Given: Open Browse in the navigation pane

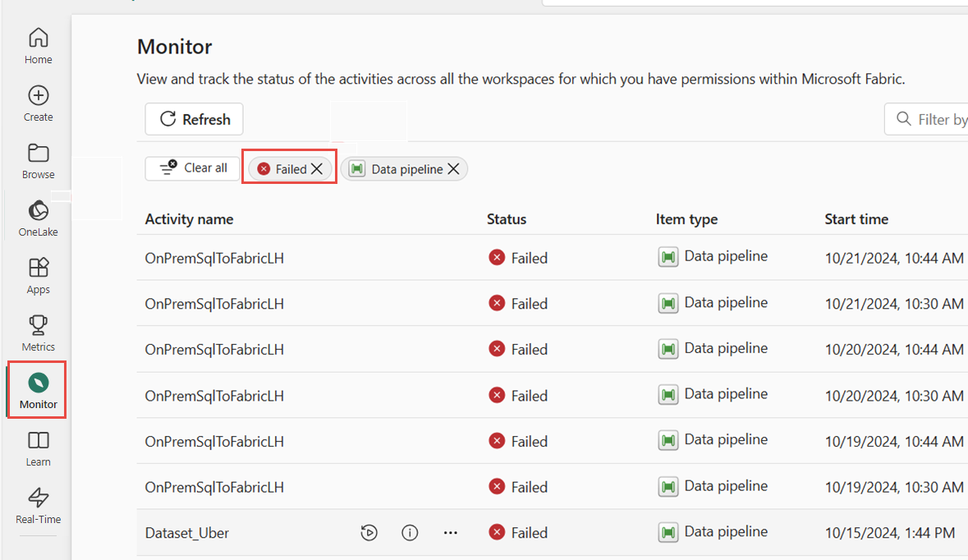Looking at the screenshot, I should pos(39,161).
